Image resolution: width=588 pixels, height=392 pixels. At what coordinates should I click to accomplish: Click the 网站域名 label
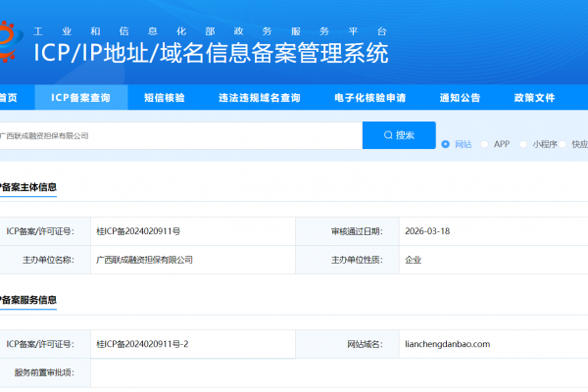click(365, 344)
